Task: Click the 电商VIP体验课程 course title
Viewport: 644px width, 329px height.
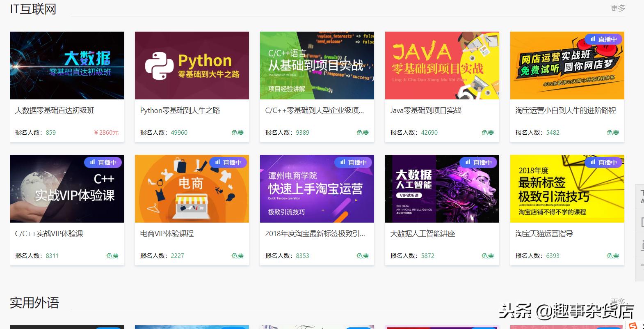Action: (x=167, y=234)
